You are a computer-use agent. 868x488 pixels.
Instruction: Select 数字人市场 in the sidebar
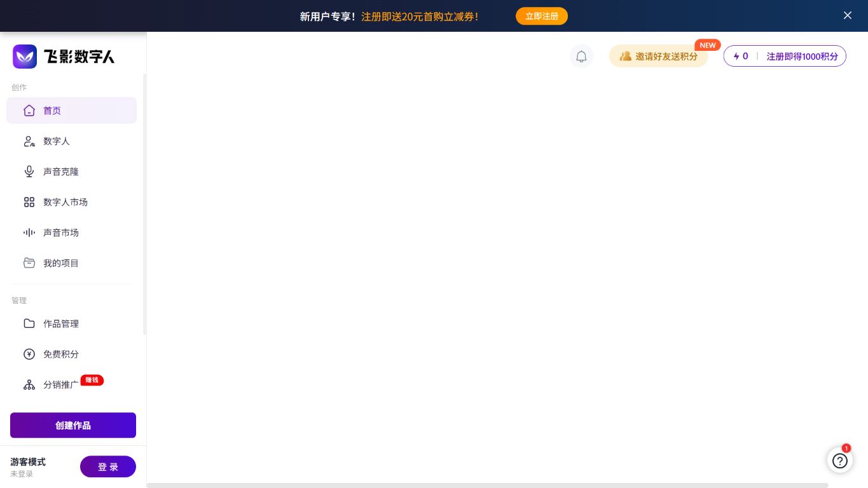tap(71, 202)
